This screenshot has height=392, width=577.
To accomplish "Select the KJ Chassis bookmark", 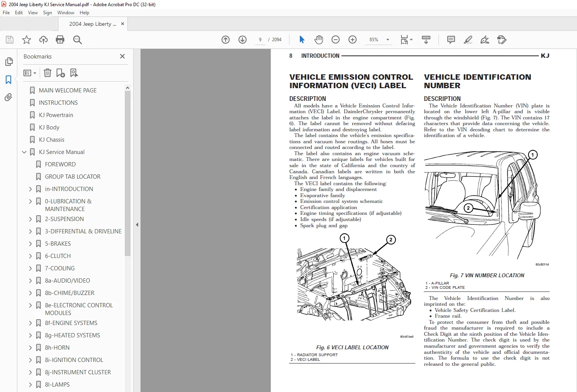I will [52, 140].
